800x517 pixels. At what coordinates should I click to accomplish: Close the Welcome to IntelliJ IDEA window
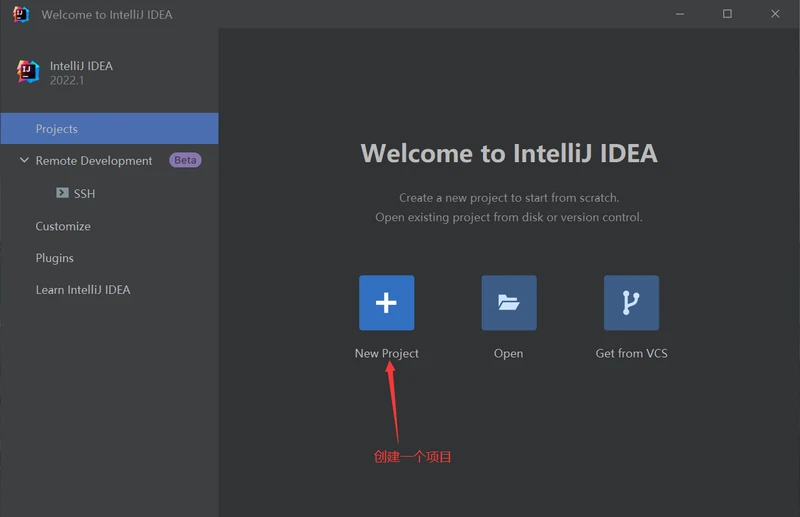pos(775,14)
